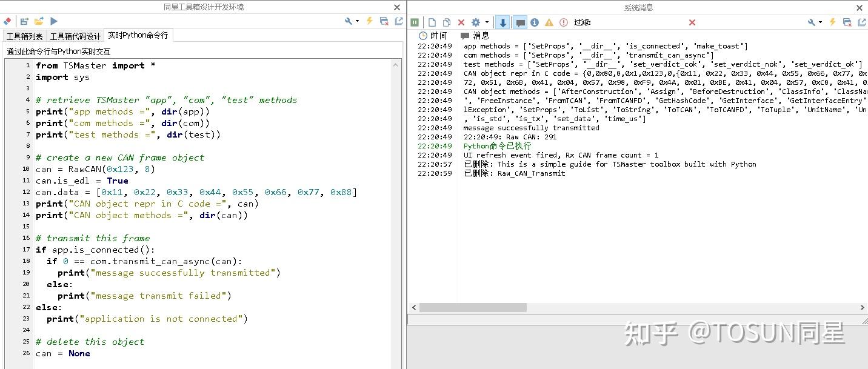Screen dimensions: 868x369
Task: Click the lightning bolt icon in system messages
Action: (832, 22)
